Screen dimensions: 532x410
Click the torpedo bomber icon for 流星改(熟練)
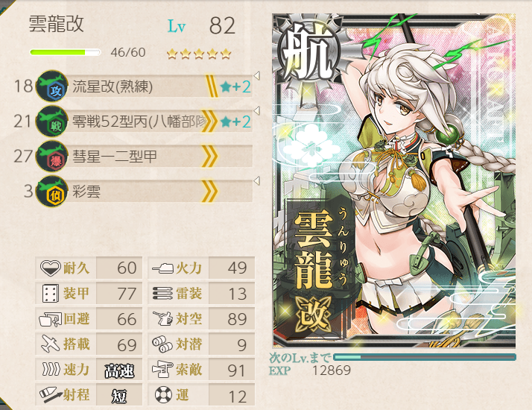tap(52, 86)
